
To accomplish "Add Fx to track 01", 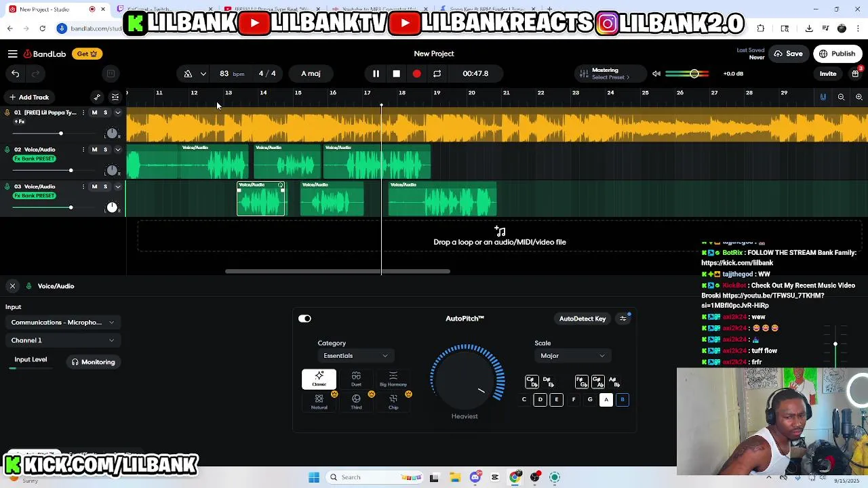I will [x=20, y=122].
